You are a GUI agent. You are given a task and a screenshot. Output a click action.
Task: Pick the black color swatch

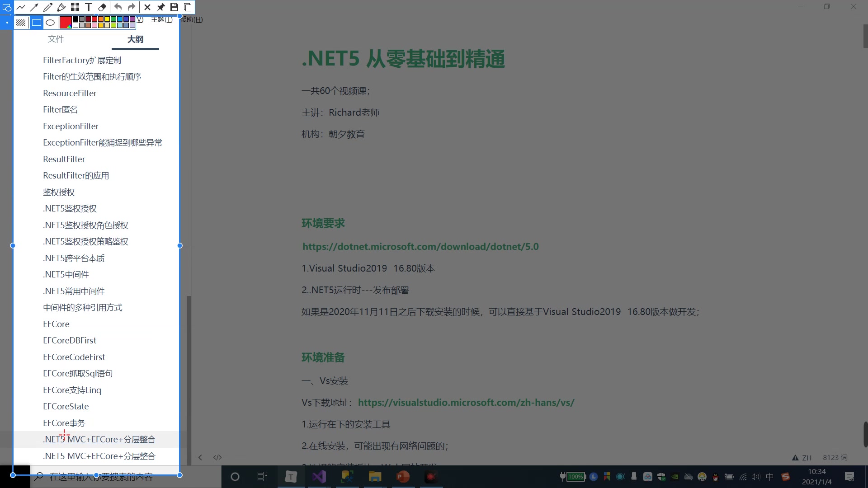75,19
